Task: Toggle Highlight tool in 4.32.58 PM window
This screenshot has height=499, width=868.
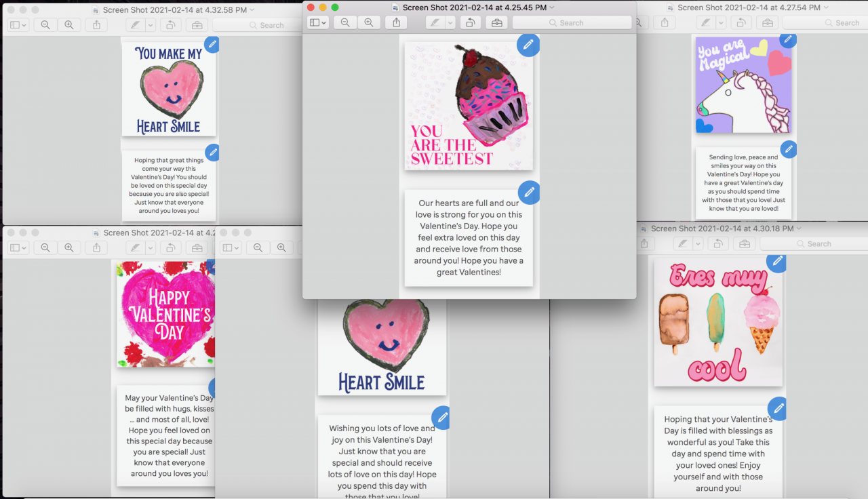Action: point(136,24)
